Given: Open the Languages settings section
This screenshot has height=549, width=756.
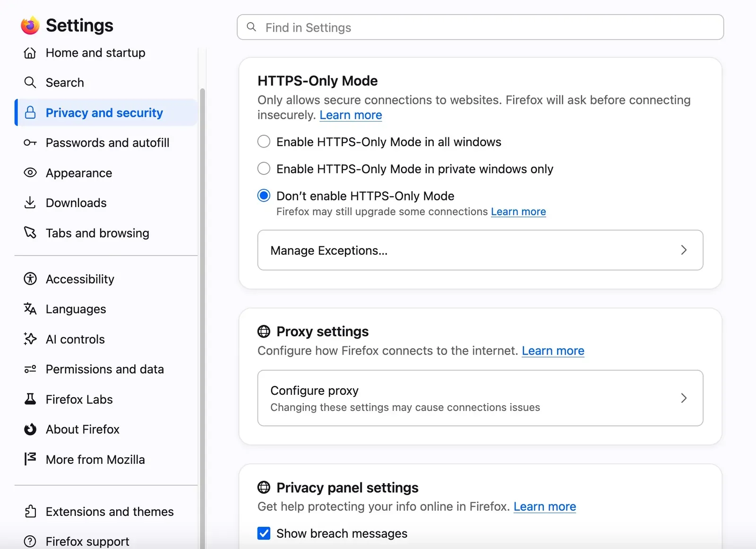Looking at the screenshot, I should [x=106, y=309].
